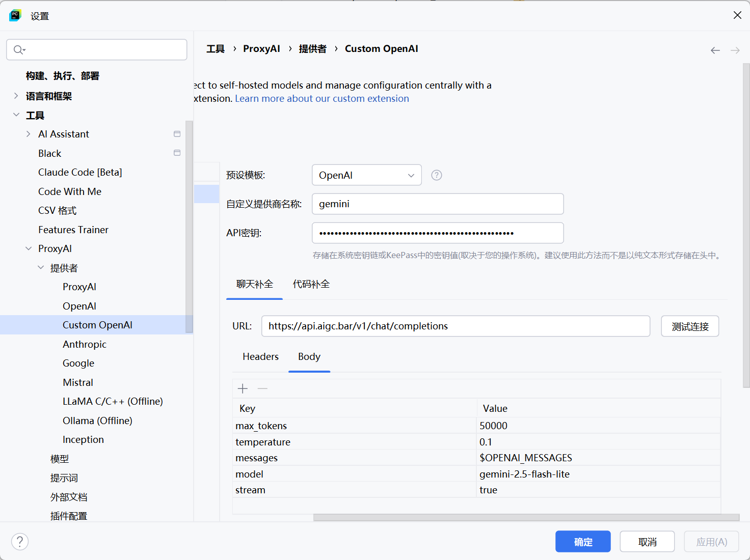This screenshot has height=560, width=750.
Task: Click the temperature value 0.1 cell
Action: coord(598,442)
